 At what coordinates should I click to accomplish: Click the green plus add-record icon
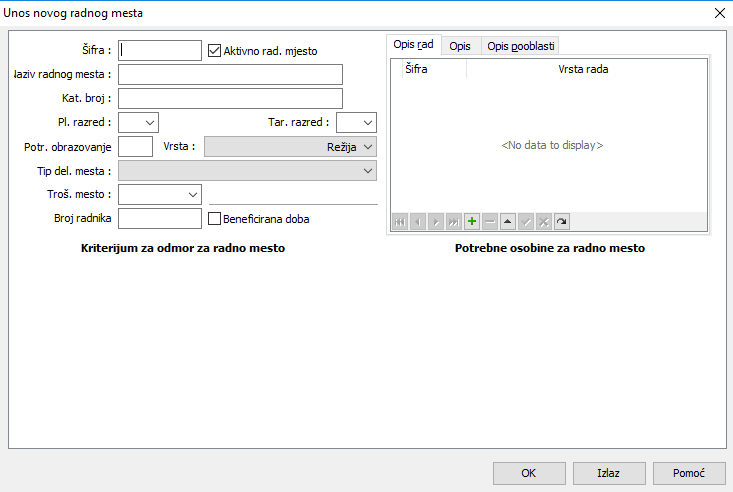tap(472, 221)
